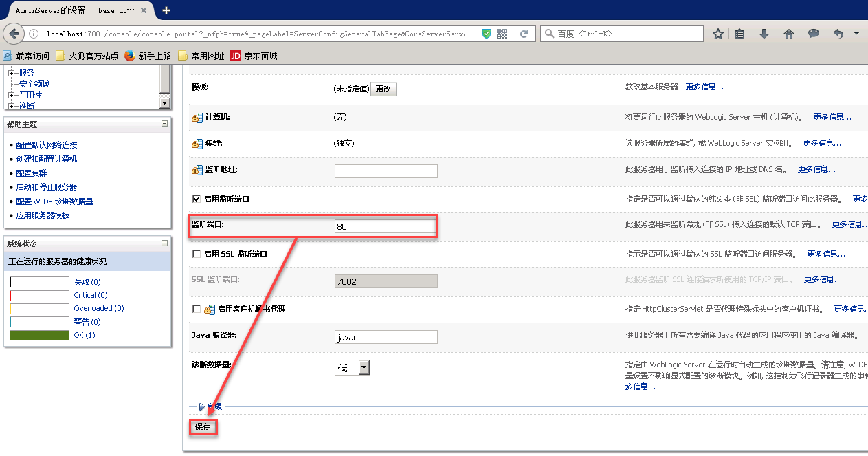Check the 启用 SSL 监听端口 checkbox
The height and width of the screenshot is (456, 868).
click(197, 254)
